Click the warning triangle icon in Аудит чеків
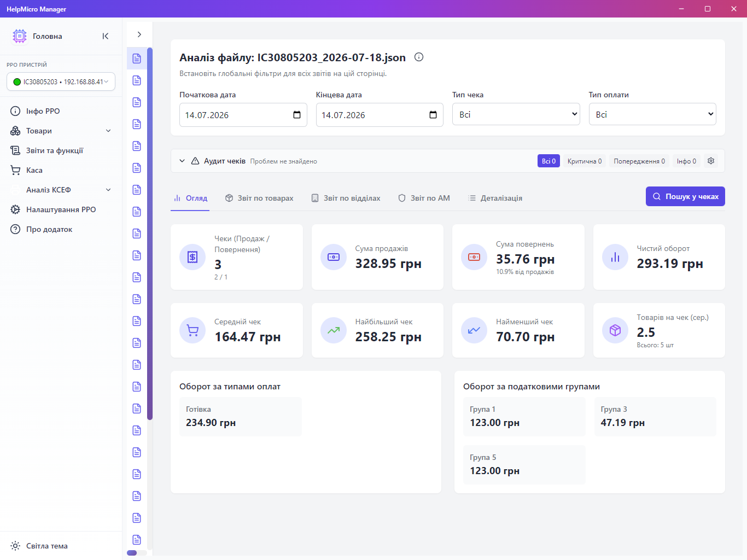This screenshot has height=560, width=747. point(195,161)
